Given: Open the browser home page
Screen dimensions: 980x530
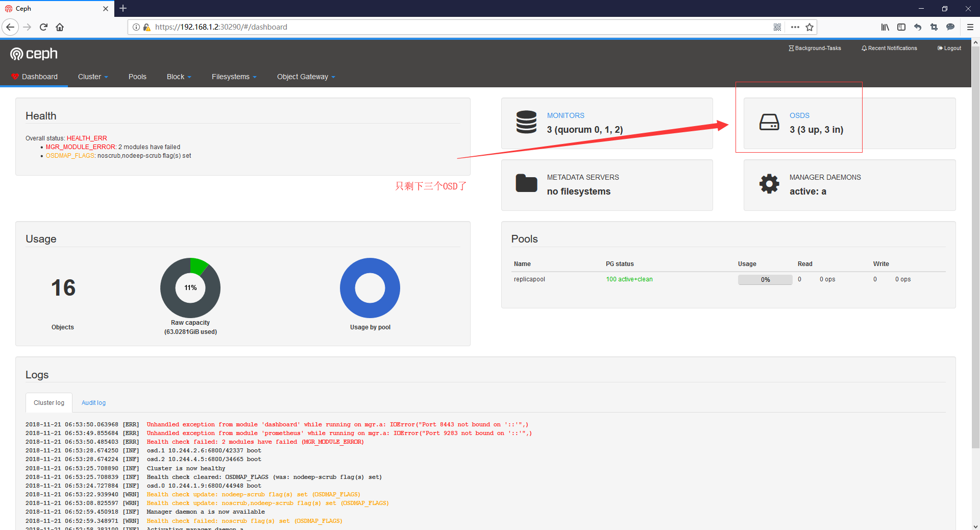Looking at the screenshot, I should 60,27.
